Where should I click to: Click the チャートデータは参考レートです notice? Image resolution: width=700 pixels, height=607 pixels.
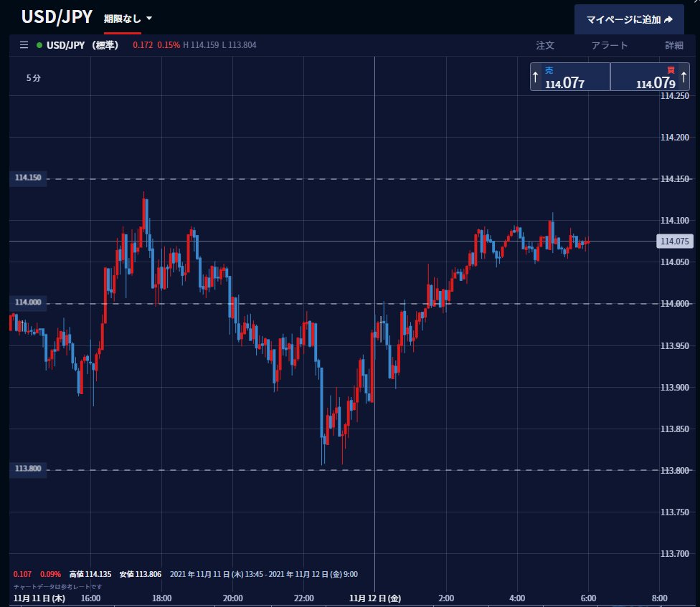tap(57, 586)
